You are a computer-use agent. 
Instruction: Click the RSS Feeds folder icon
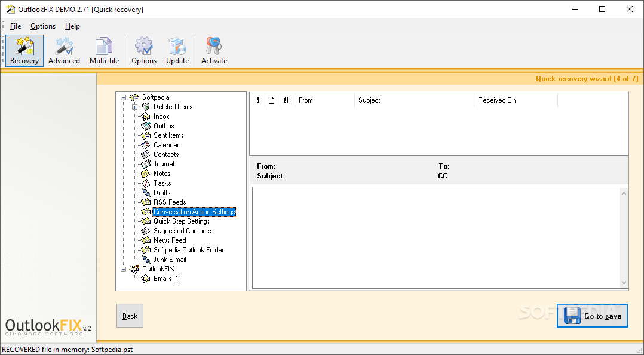(146, 202)
